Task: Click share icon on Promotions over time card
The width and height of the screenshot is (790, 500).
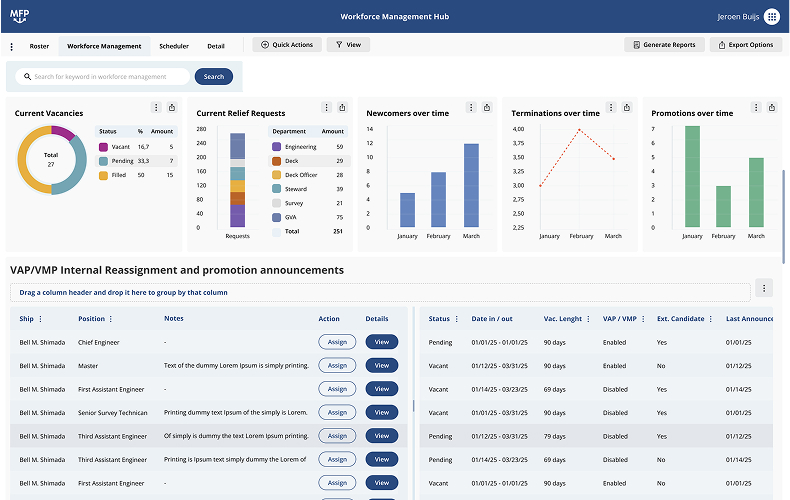Action: coord(772,108)
